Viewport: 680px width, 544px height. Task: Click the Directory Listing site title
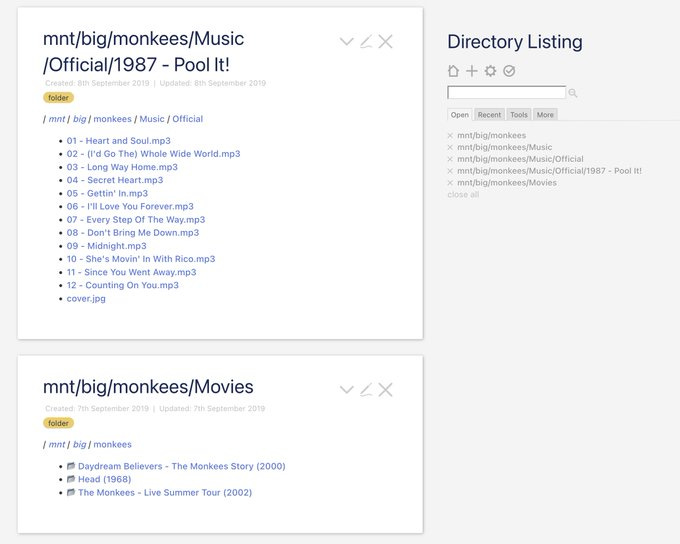515,42
